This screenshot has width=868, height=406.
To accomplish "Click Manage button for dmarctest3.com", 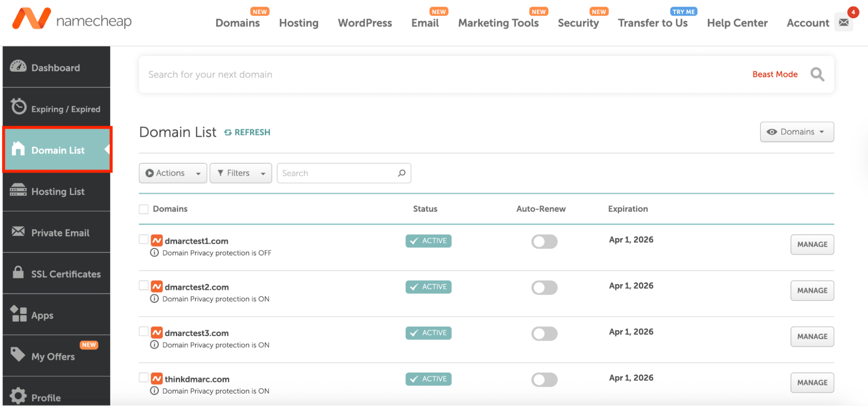I will click(812, 336).
